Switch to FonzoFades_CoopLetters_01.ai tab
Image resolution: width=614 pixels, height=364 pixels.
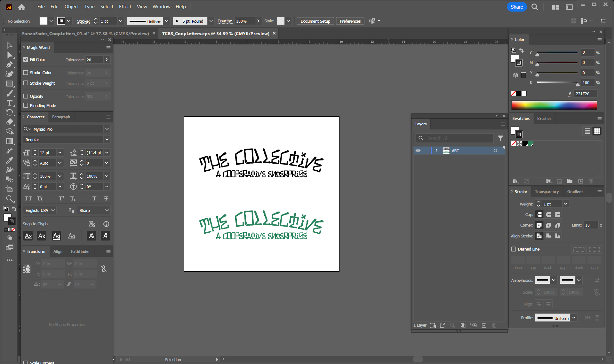coord(85,34)
